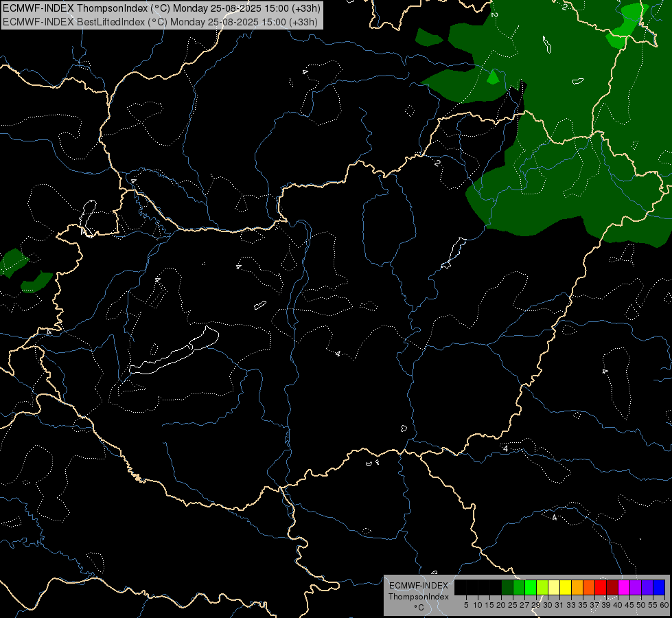Image resolution: width=672 pixels, height=618 pixels.
Task: Click the legend tick value 35
Action: point(583,605)
